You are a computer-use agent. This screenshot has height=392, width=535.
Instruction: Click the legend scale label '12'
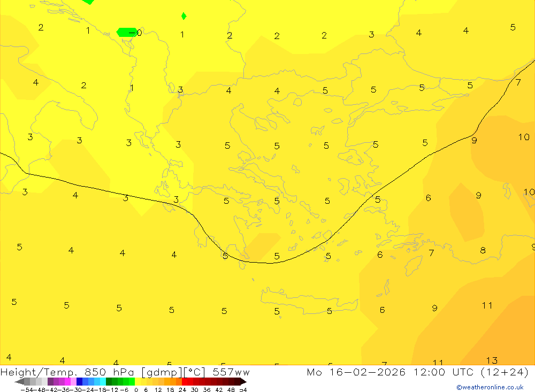click(158, 390)
